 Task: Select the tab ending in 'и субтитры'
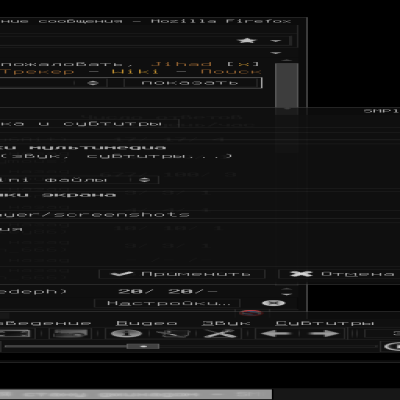click(89, 124)
